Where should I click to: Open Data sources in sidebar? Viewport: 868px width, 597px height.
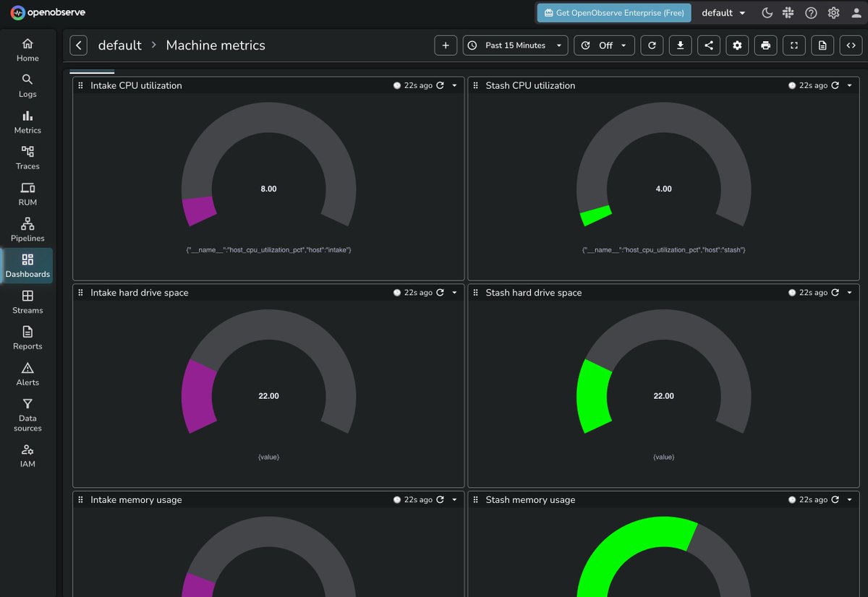(x=27, y=415)
